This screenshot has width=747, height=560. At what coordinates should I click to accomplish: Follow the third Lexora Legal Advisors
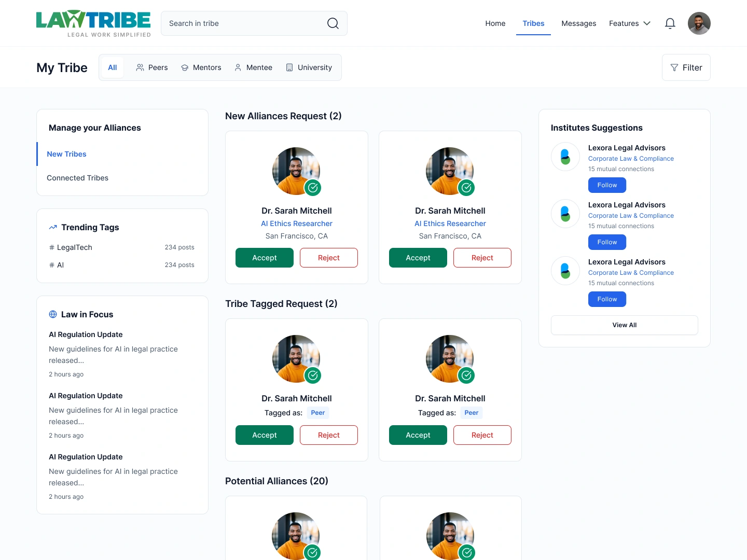[607, 299]
